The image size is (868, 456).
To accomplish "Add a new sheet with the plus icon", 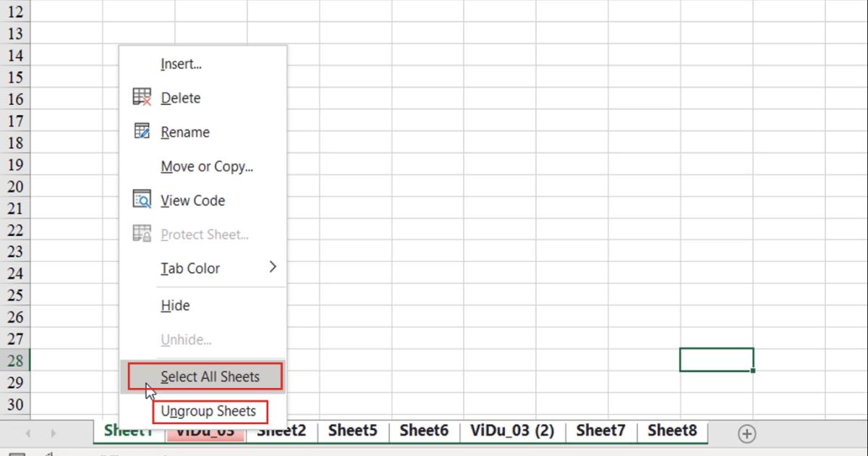I will 746,432.
